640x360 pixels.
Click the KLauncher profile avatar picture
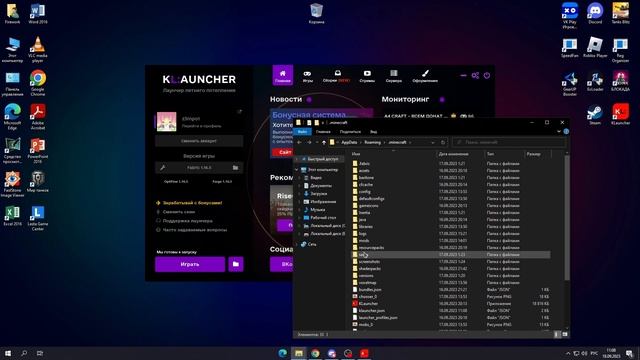[x=167, y=122]
